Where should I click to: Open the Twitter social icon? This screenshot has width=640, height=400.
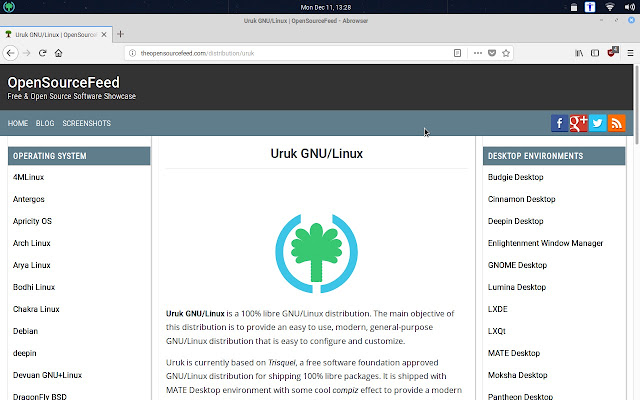(x=597, y=123)
